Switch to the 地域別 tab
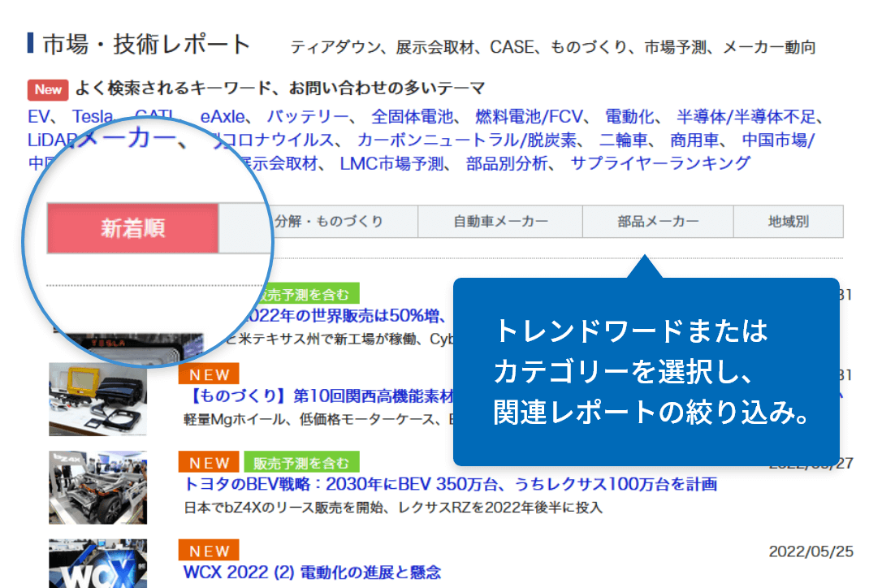The width and height of the screenshot is (882, 588). (x=788, y=222)
